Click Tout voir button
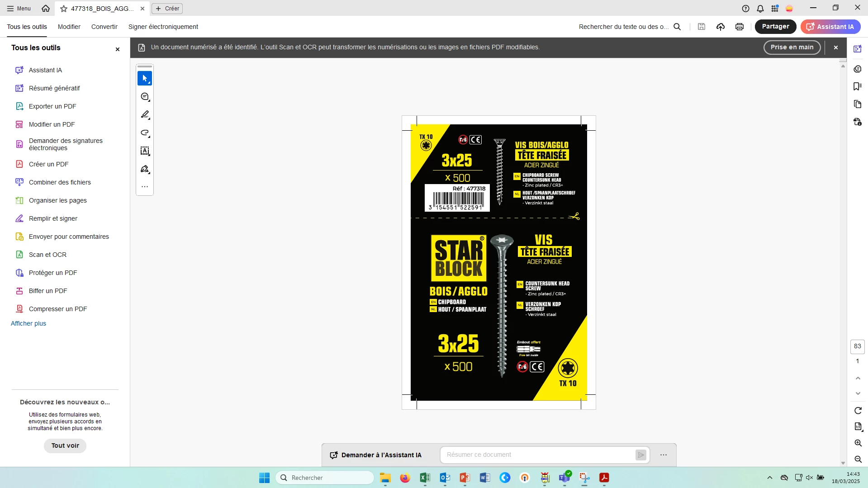Viewport: 868px width, 488px height. pos(65,445)
